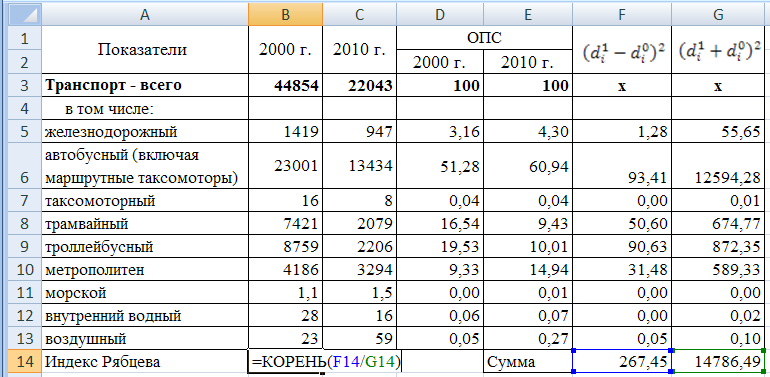Click the cell with value 8759
The image size is (770, 377).
point(285,247)
